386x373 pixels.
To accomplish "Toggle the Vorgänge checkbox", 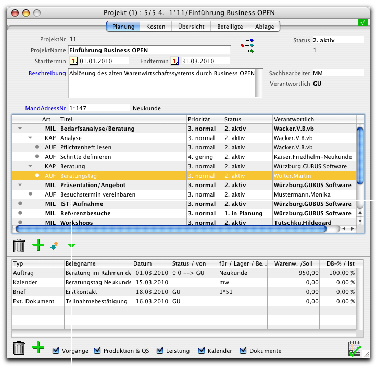I will point(56,350).
